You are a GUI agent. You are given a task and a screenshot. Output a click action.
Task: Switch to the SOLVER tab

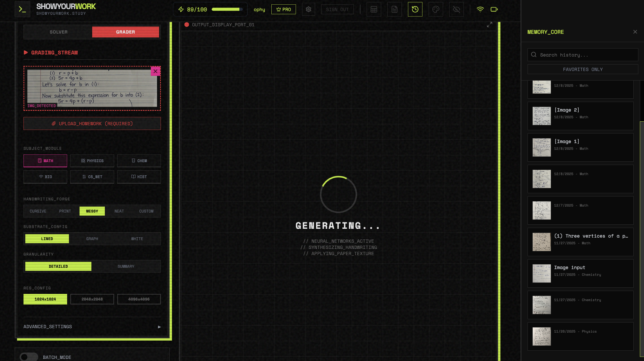tap(58, 32)
